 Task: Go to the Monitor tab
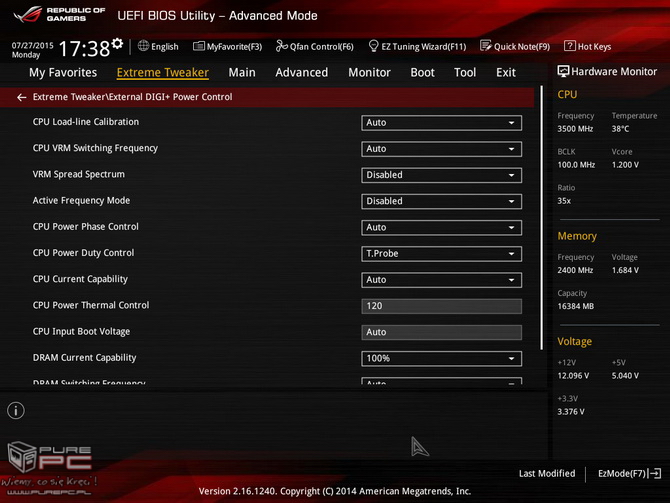coord(369,73)
